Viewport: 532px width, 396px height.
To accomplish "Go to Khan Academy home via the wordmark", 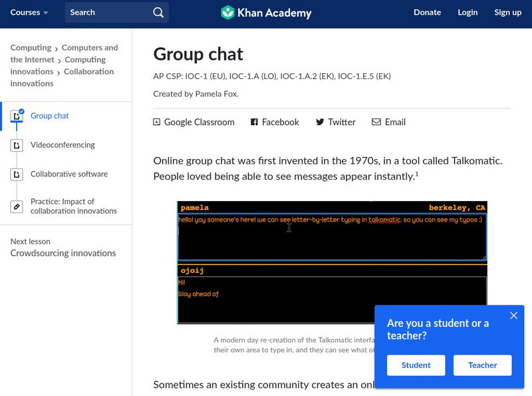I will pyautogui.click(x=274, y=13).
